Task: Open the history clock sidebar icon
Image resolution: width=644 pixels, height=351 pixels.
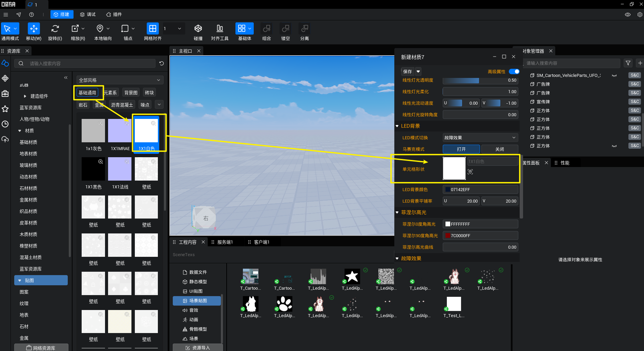Action: tap(5, 124)
